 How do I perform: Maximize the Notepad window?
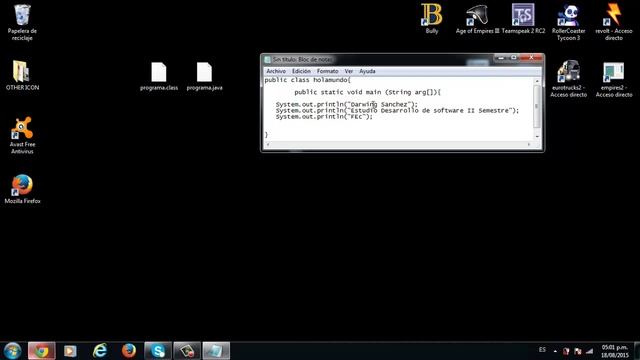coord(514,58)
